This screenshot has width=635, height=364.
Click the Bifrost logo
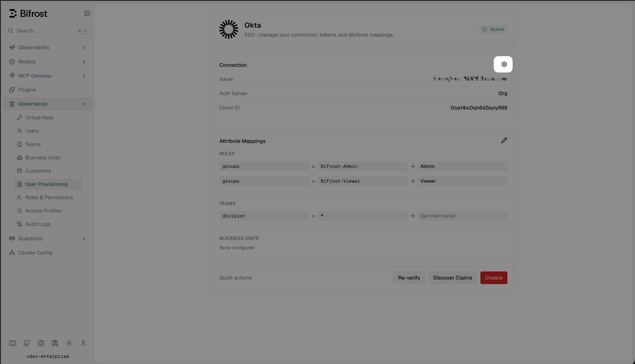tap(28, 13)
